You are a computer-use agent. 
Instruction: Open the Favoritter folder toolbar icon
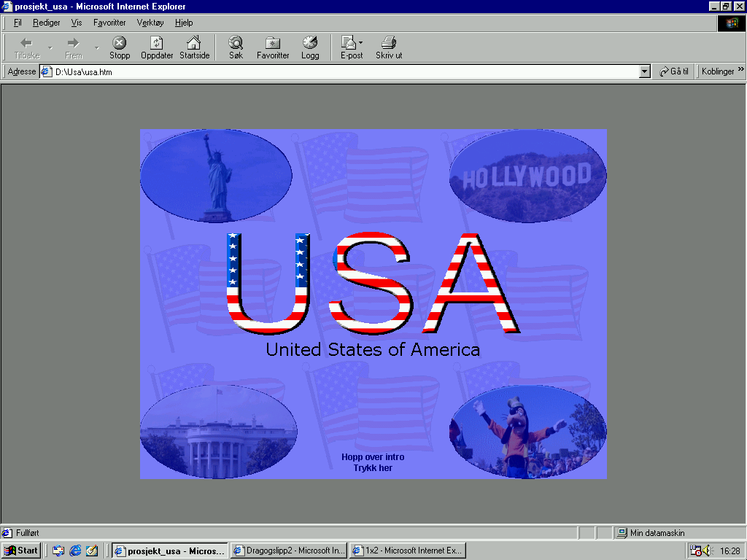pyautogui.click(x=273, y=43)
